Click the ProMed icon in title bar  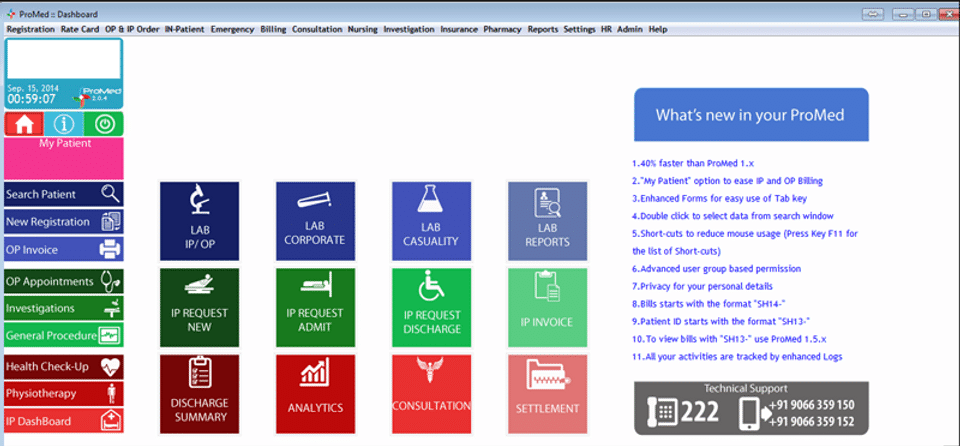click(x=10, y=14)
